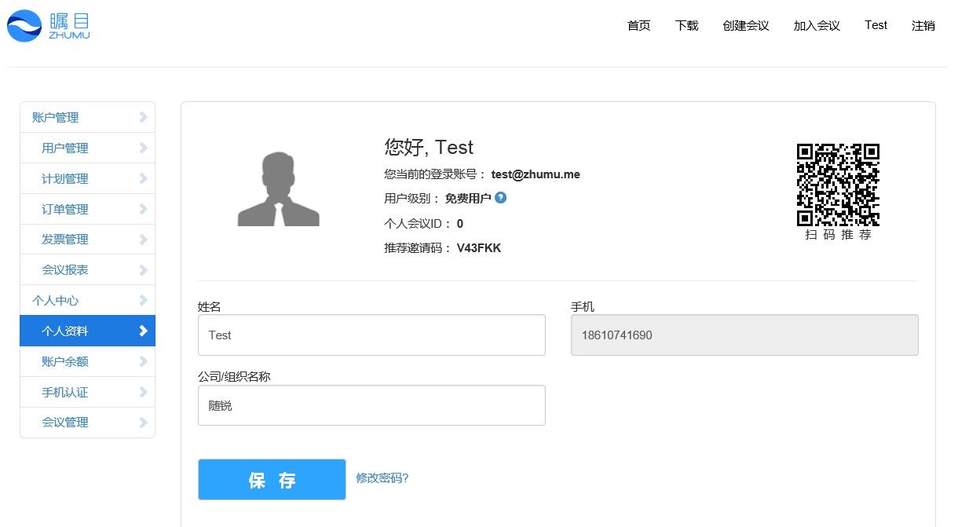The height and width of the screenshot is (527, 980).
Task: Open the 下载 page from top navigation
Action: 686,25
